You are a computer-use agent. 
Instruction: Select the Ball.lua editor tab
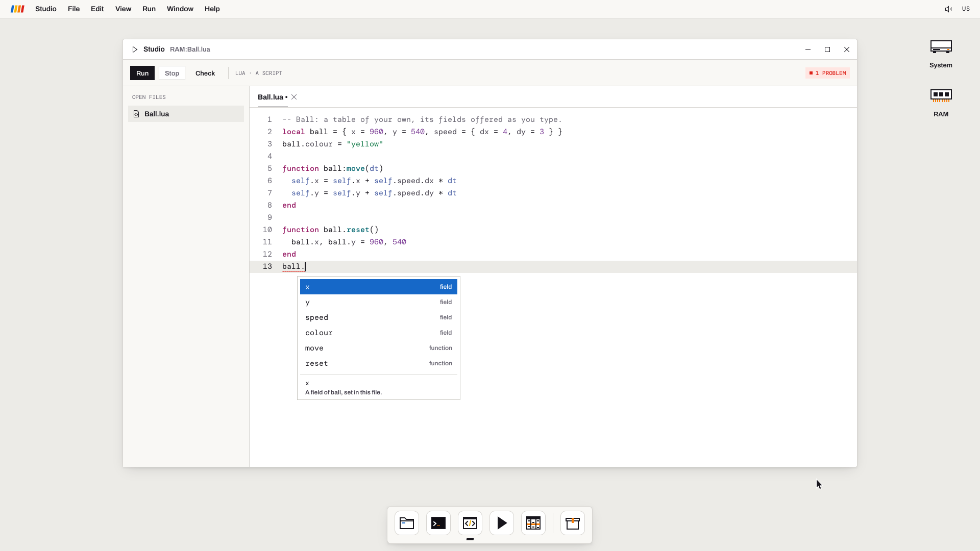click(x=273, y=97)
